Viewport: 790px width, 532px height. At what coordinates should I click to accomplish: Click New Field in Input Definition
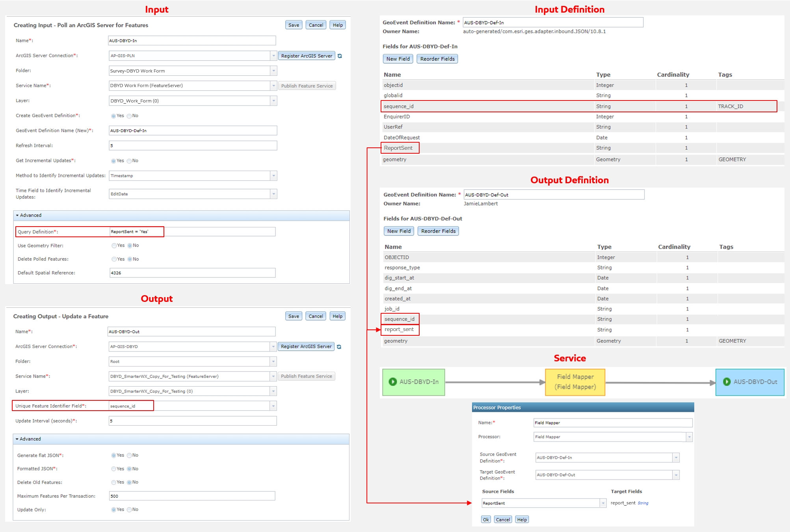tap(398, 59)
